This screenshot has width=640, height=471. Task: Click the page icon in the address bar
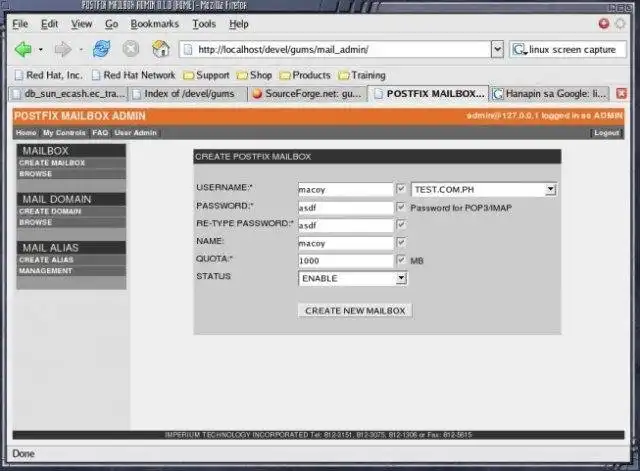pos(188,50)
